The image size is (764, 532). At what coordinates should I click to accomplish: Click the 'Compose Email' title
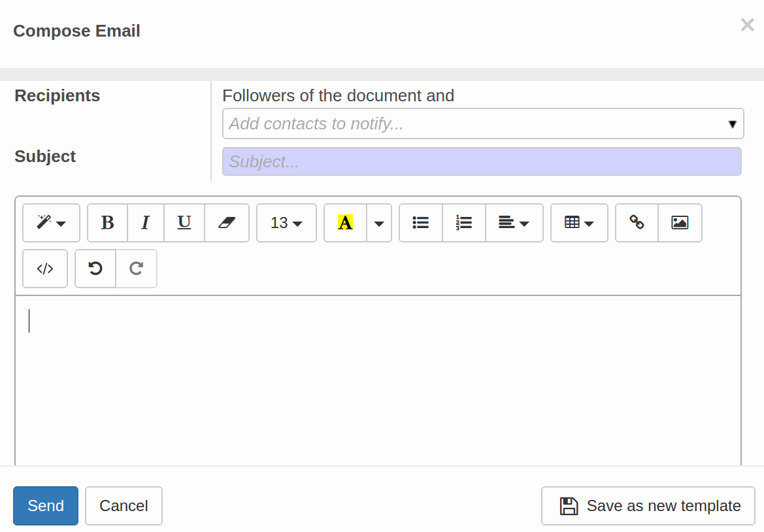pyautogui.click(x=76, y=31)
